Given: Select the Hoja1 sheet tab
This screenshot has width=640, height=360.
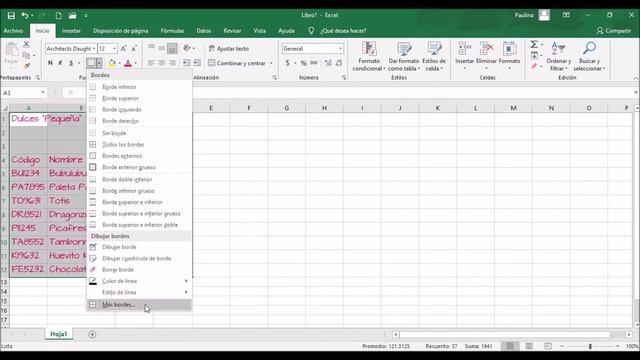Looking at the screenshot, I should point(58,334).
